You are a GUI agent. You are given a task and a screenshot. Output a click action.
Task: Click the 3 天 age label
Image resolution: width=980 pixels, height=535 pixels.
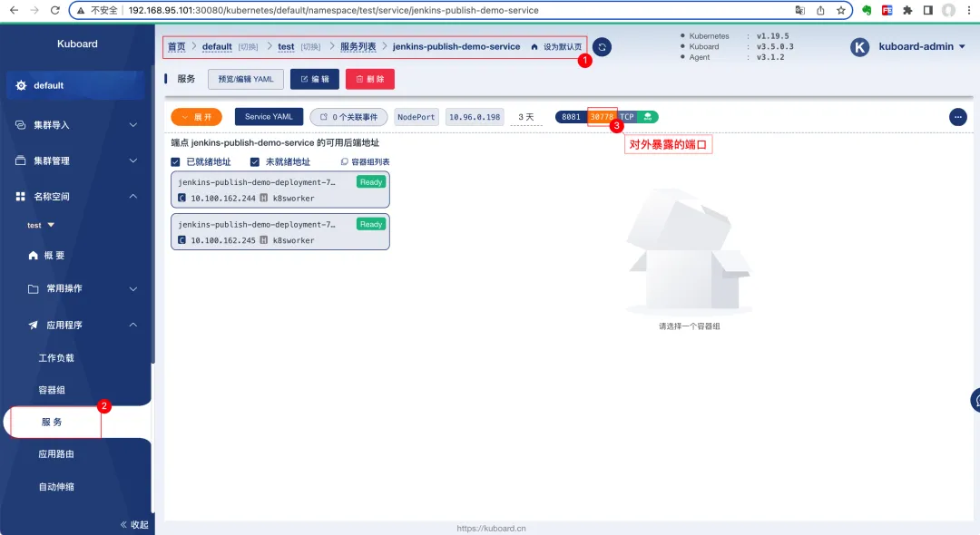[x=526, y=117]
